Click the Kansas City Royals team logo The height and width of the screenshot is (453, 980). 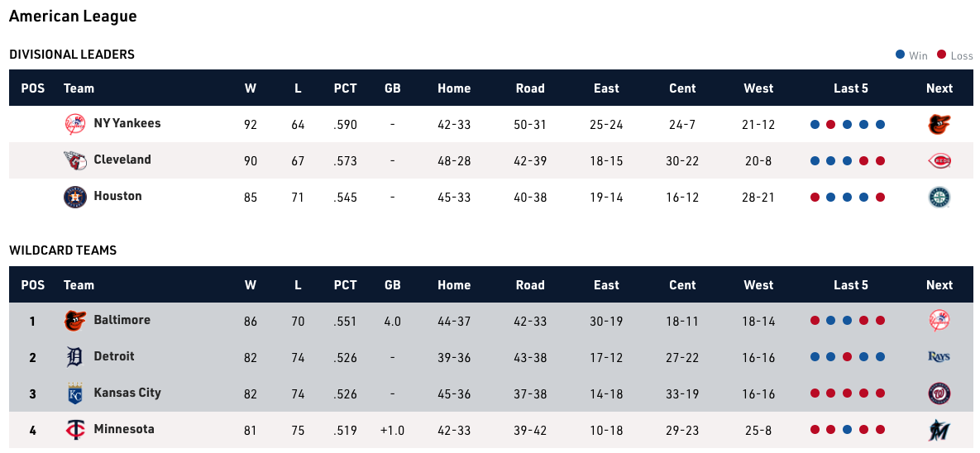(x=75, y=393)
